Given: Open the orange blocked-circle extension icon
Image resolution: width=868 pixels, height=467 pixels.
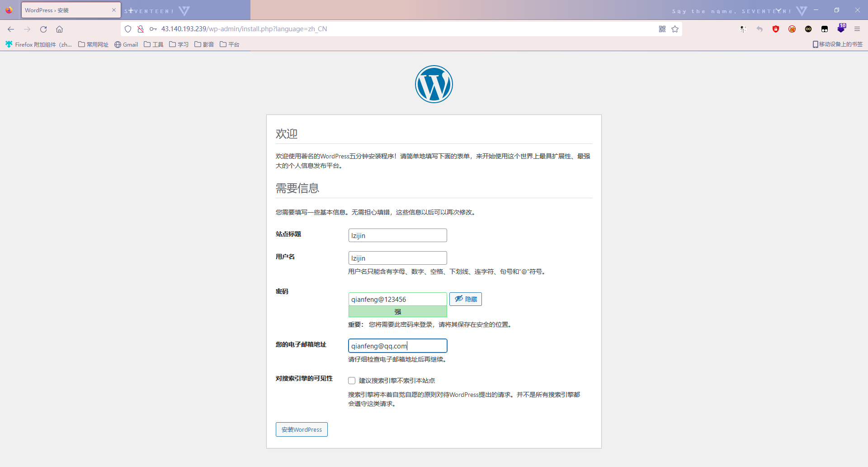Looking at the screenshot, I should click(792, 29).
